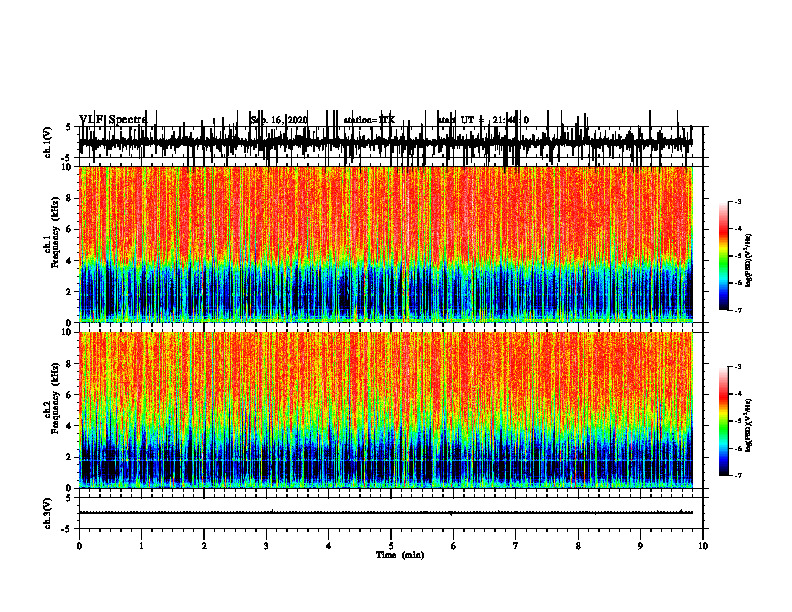Image resolution: width=792 pixels, height=612 pixels.
Task: Click the ch.2 colorbar log(PSD) unit label
Action: pyautogui.click(x=749, y=425)
